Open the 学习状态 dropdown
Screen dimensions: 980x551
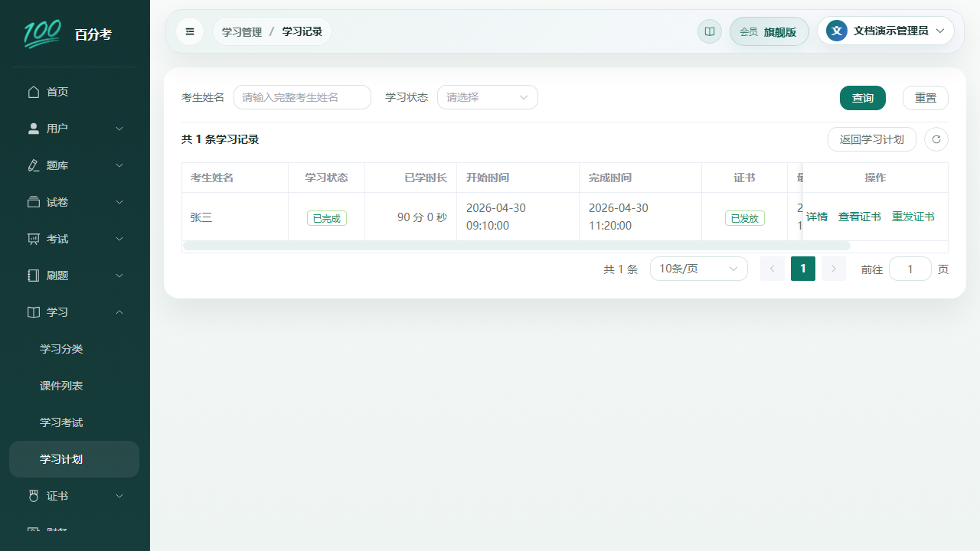pyautogui.click(x=488, y=97)
